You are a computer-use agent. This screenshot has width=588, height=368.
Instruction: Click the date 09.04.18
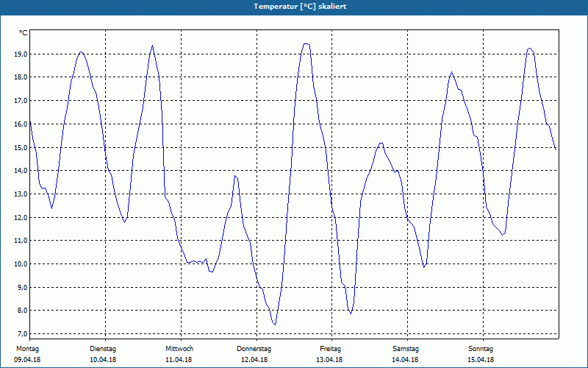(27, 360)
